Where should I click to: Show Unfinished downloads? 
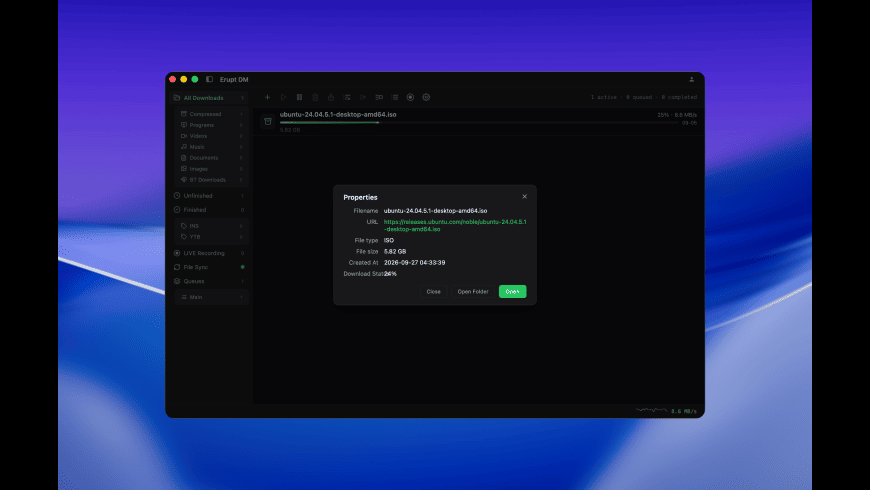(209, 196)
